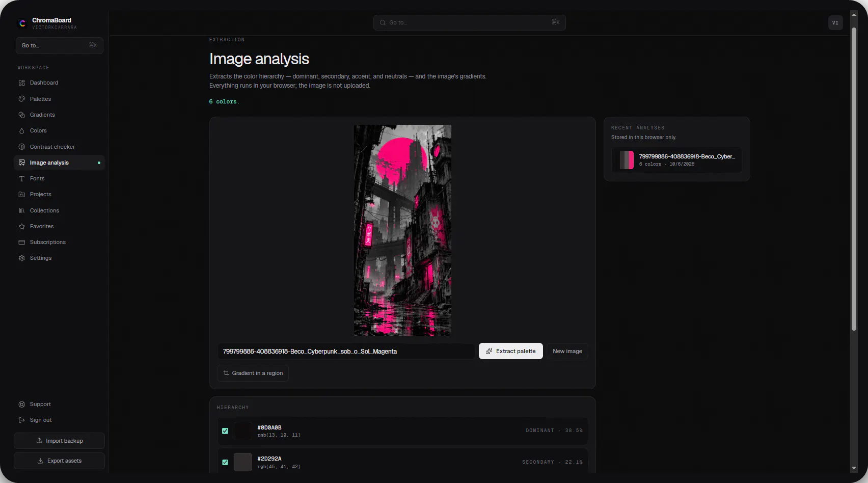The image size is (868, 483).
Task: Open Dashboard from the sidebar
Action: click(x=59, y=83)
